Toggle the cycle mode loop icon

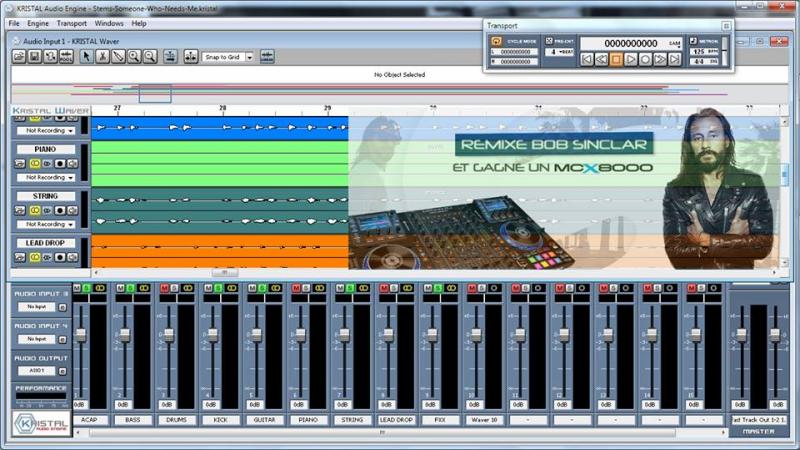[496, 41]
